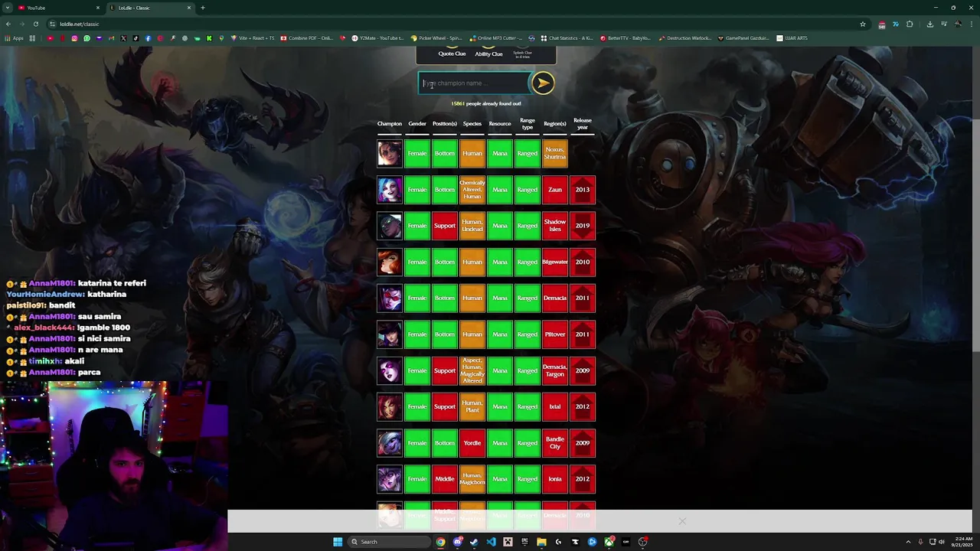Image resolution: width=980 pixels, height=551 pixels.
Task: Open Discord from the taskbar
Action: coord(457,542)
